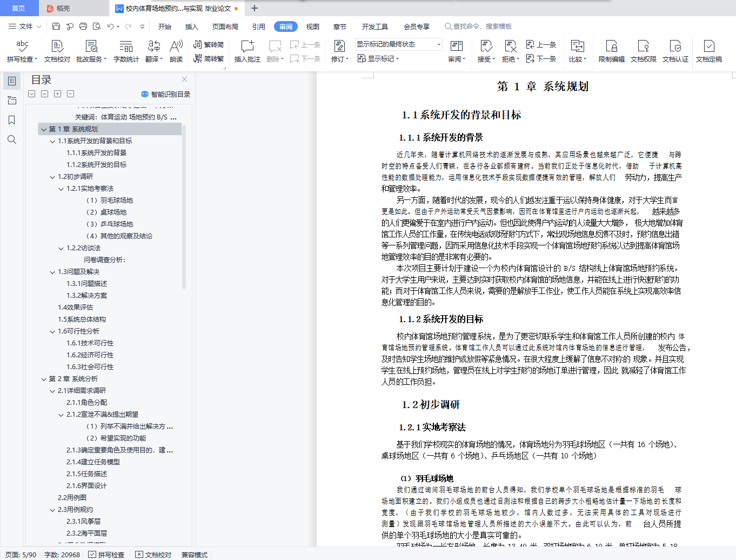Select 1.4效果评估 outline entry
The height and width of the screenshot is (560, 736).
click(76, 308)
